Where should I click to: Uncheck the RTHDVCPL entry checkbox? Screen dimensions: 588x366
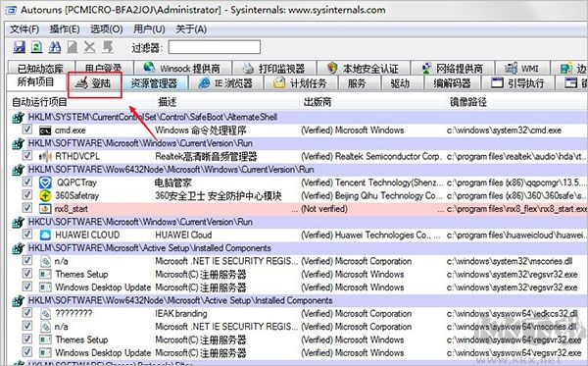coord(27,155)
